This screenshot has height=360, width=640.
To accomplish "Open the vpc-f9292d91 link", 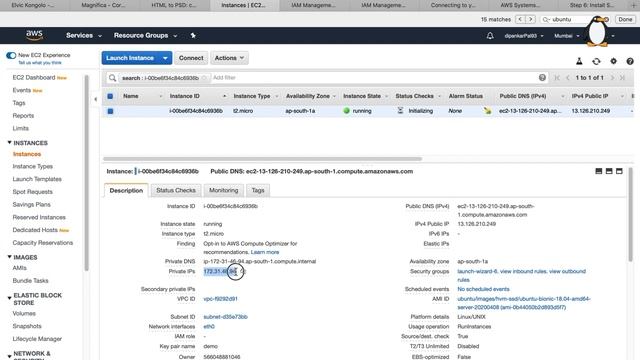I will [x=220, y=299].
